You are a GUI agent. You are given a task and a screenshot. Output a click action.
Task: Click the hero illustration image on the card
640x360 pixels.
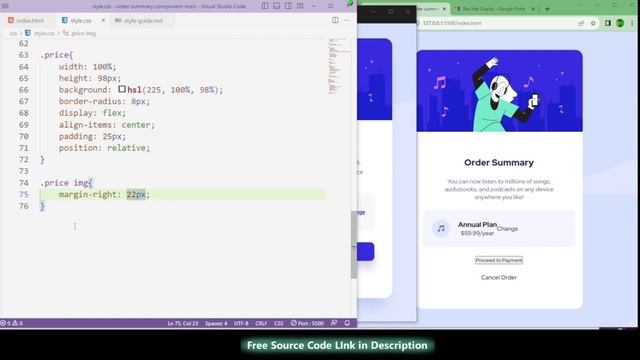click(499, 91)
